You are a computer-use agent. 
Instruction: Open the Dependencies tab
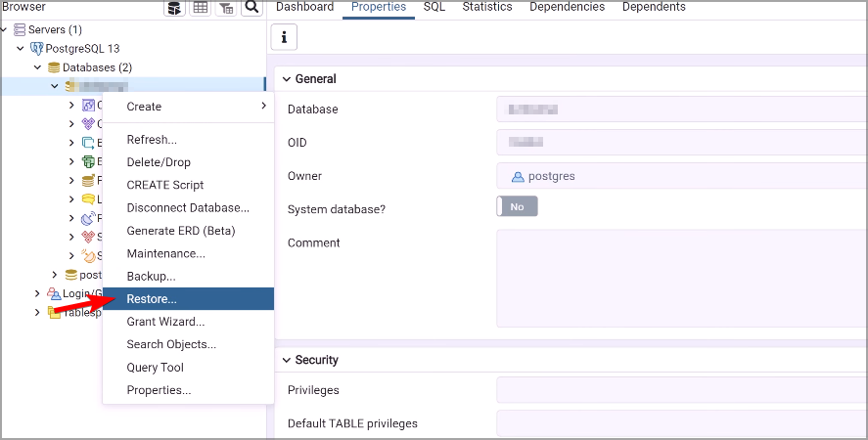567,7
